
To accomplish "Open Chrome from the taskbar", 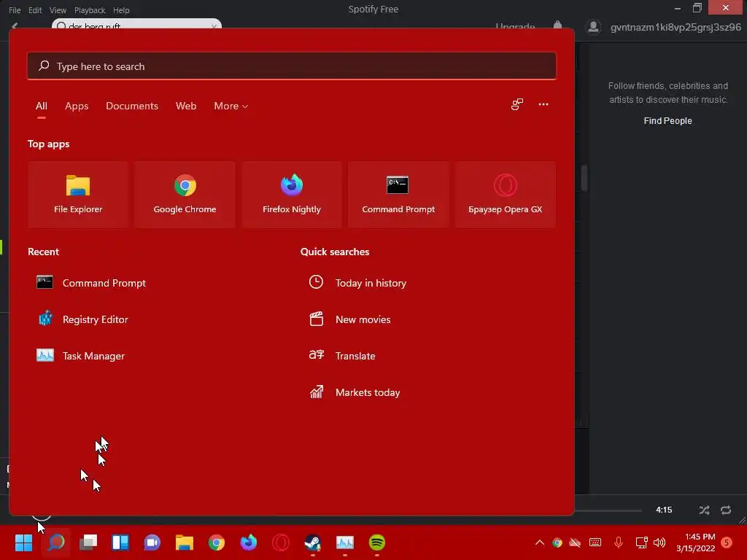I will point(216,542).
